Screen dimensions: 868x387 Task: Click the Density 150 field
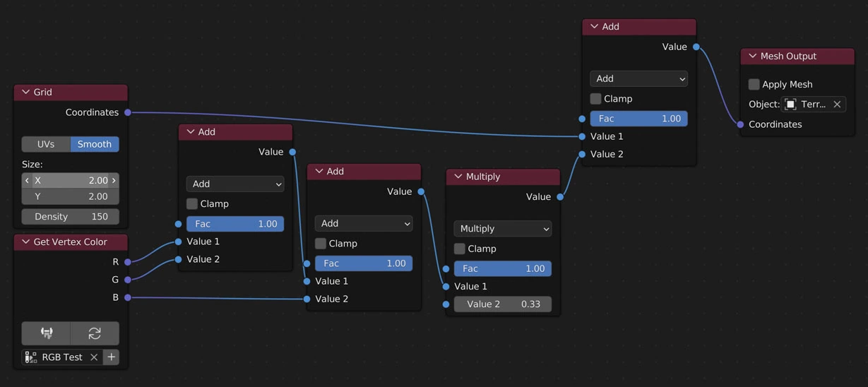point(71,217)
